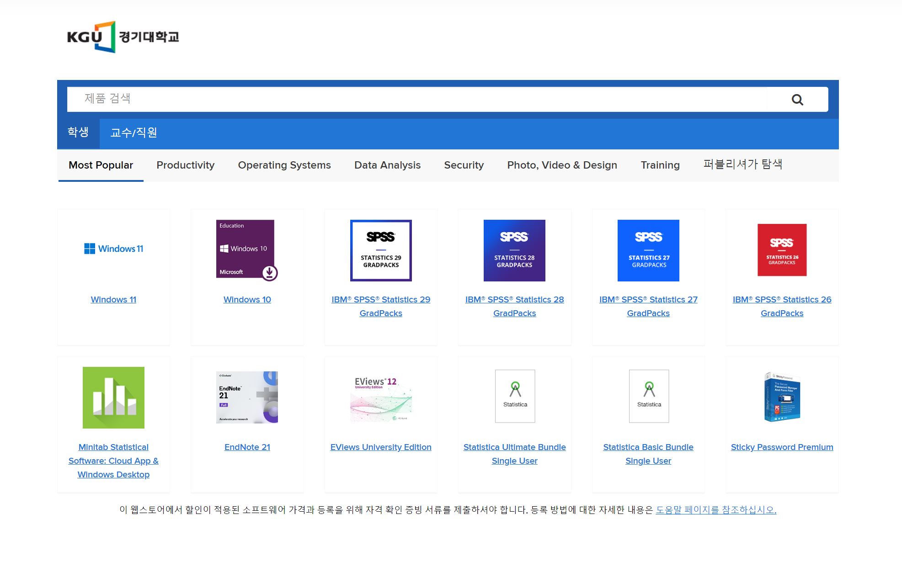Open the Productivity category tab

(x=185, y=165)
